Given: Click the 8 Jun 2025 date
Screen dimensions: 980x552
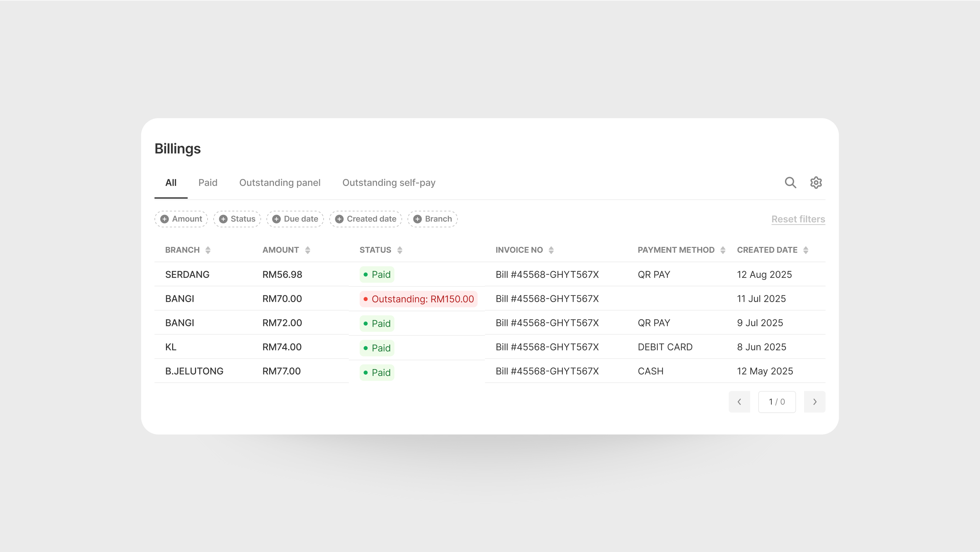Looking at the screenshot, I should click(761, 347).
